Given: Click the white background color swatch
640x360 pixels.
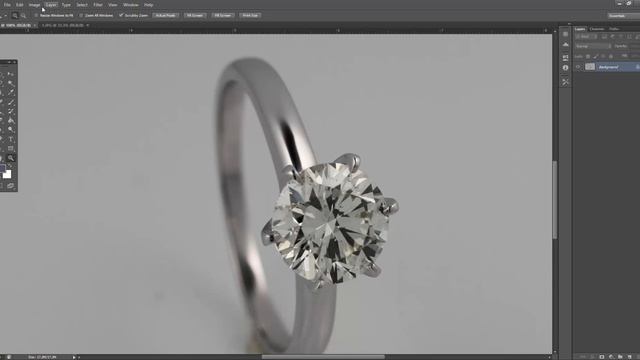Looking at the screenshot, I should (x=7, y=174).
